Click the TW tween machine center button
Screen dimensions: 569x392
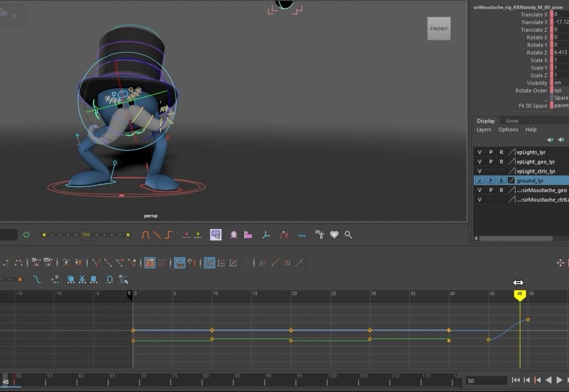coord(86,235)
